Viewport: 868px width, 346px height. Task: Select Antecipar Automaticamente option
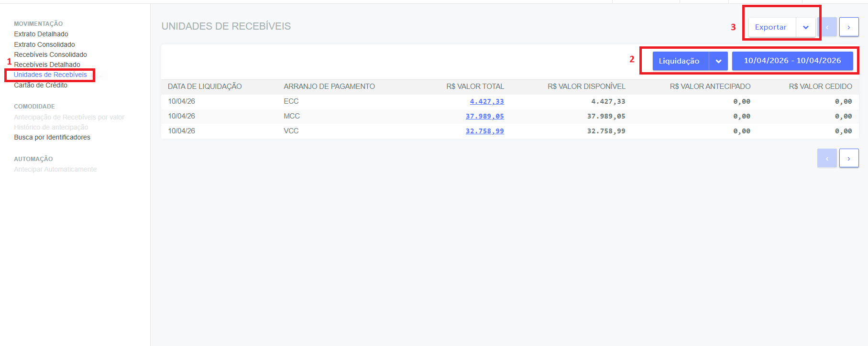point(55,169)
